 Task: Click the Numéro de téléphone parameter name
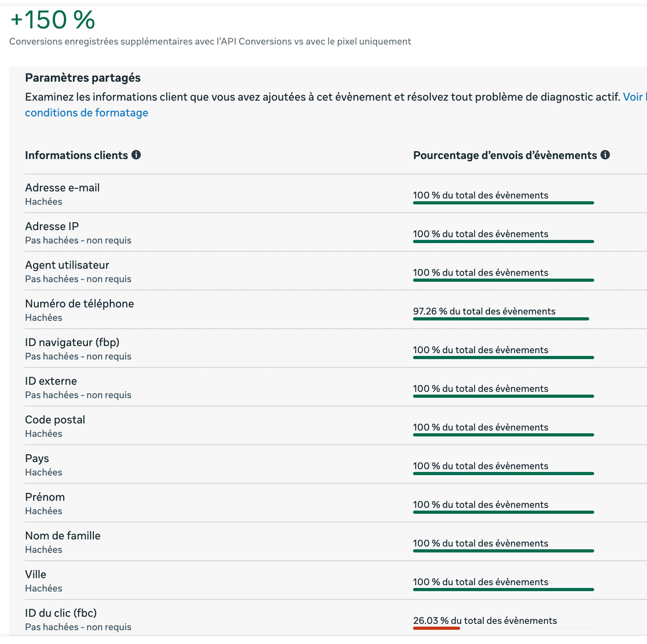(79, 303)
